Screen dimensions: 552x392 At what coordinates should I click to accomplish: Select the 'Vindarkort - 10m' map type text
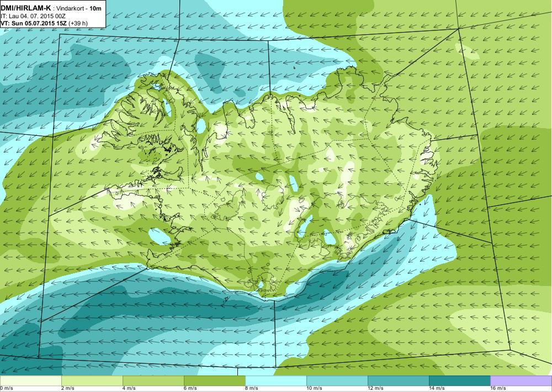79,8
